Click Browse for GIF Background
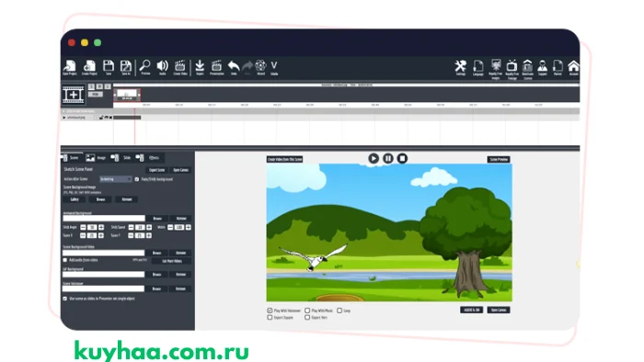This screenshot has width=644, height=362. 157,275
